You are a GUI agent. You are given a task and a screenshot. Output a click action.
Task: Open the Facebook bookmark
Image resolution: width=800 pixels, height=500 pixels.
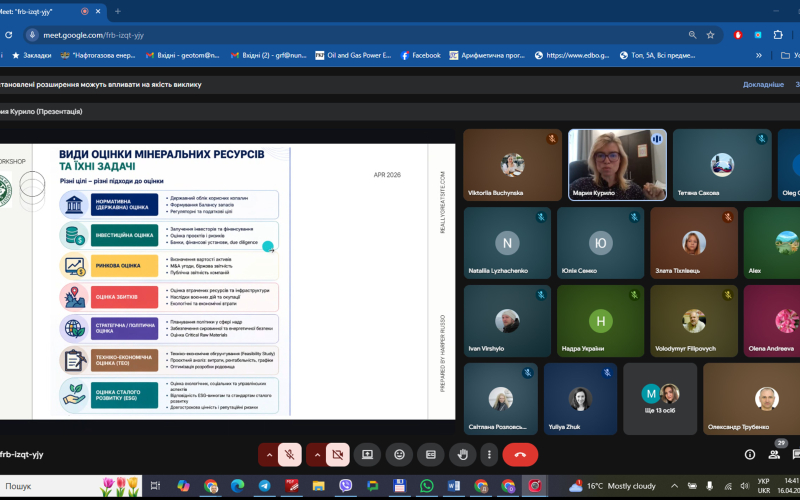[420, 55]
